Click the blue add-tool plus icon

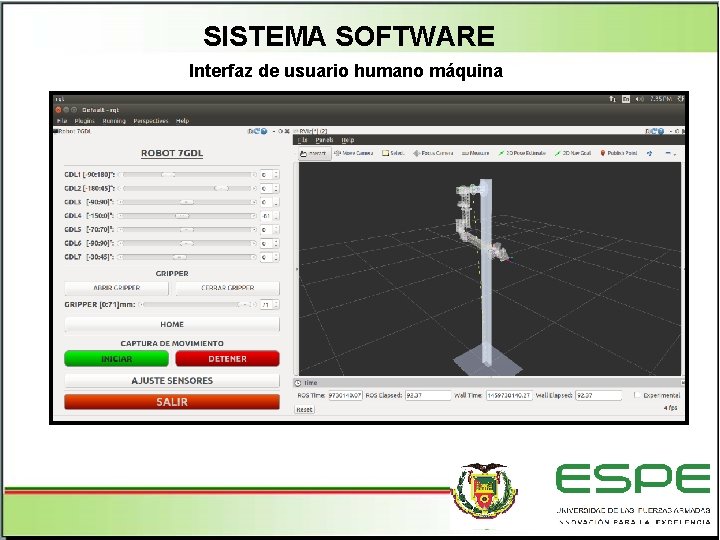point(649,153)
